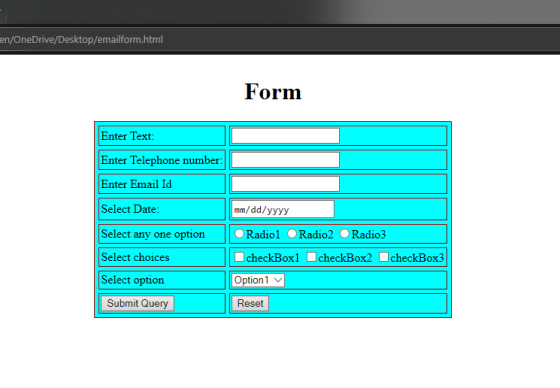Click the 'Form' page heading
Viewport: 560px width, 388px height.
coord(273,92)
